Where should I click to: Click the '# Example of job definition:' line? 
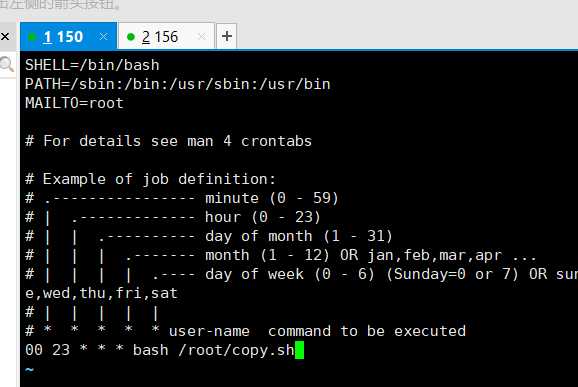(150, 179)
